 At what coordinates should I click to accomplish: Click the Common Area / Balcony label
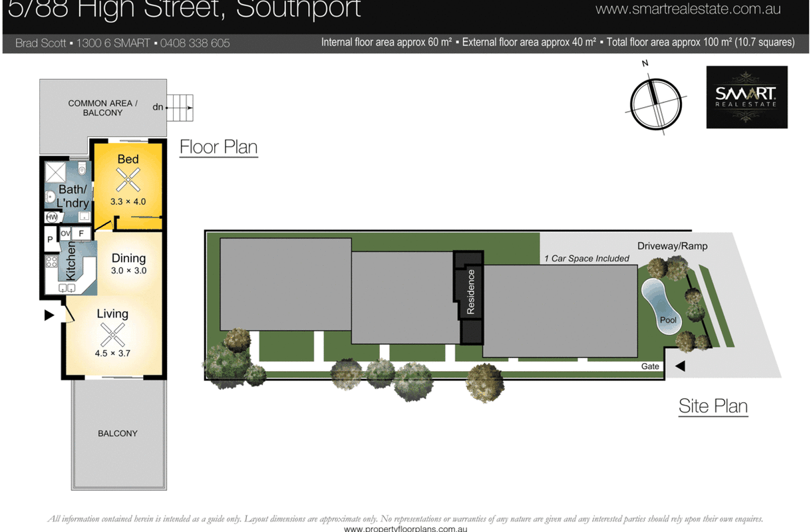tap(102, 108)
